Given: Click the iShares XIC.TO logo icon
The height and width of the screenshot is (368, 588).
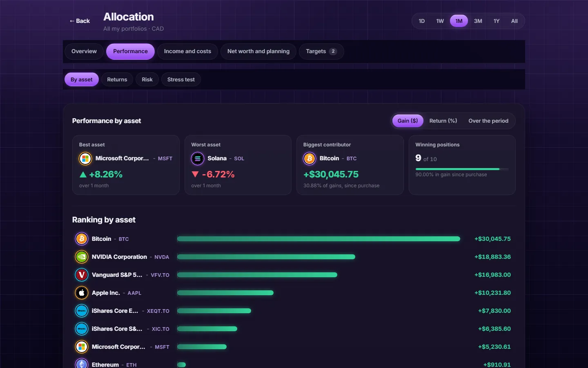Looking at the screenshot, I should 82,329.
